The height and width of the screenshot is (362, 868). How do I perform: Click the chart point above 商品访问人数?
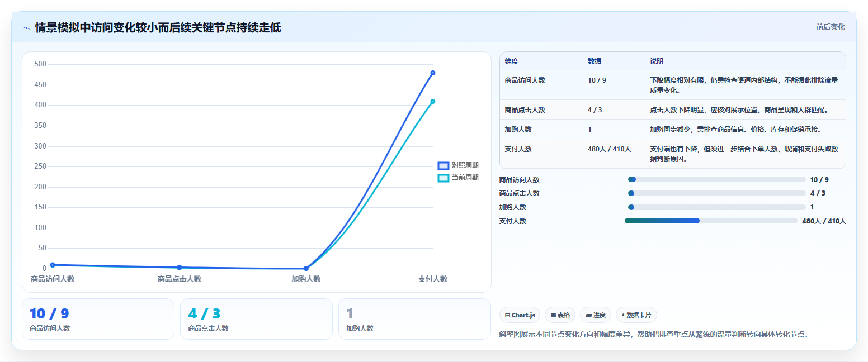tap(53, 265)
